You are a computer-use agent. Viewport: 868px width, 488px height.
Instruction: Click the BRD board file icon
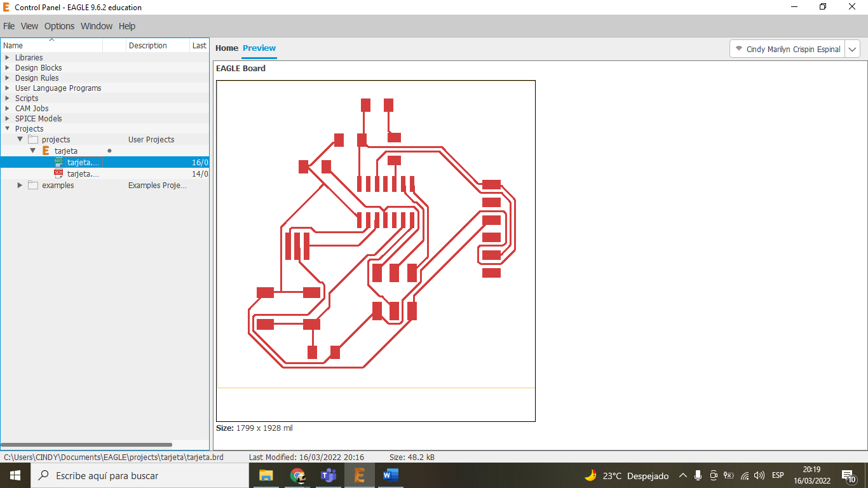coord(58,162)
